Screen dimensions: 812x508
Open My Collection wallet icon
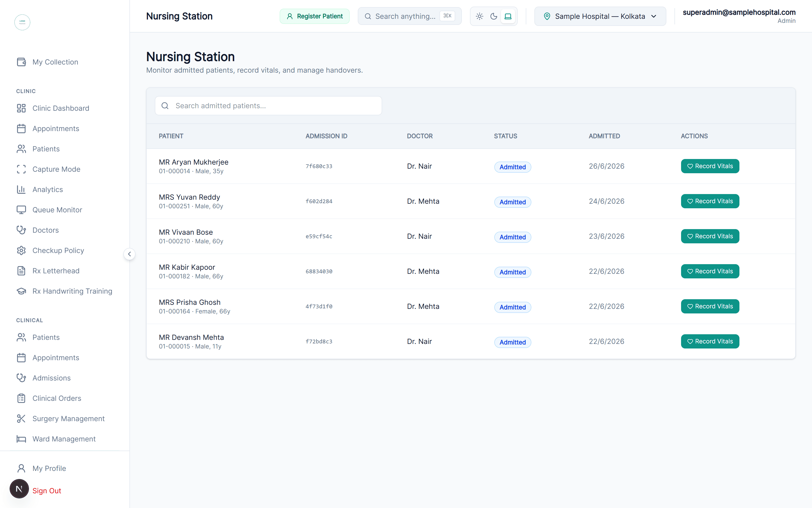21,62
